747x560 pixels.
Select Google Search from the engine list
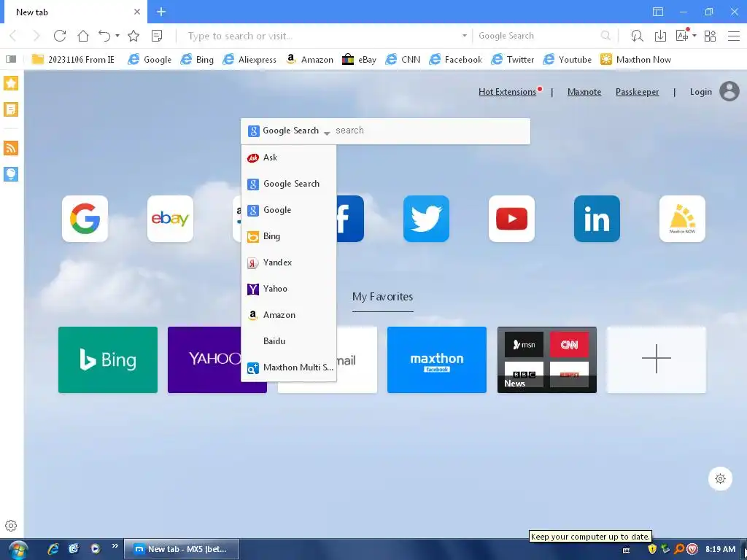tap(289, 184)
